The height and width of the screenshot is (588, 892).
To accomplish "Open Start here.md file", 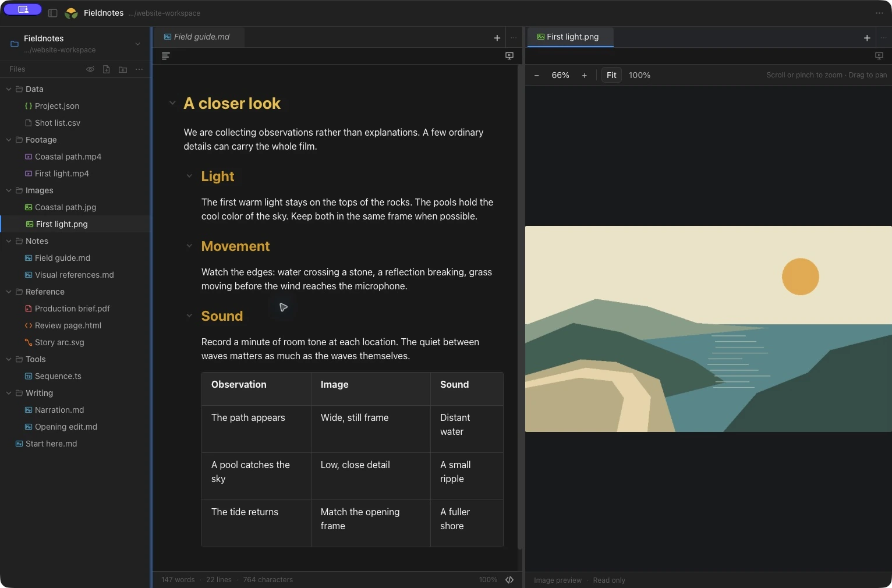I will (x=51, y=444).
